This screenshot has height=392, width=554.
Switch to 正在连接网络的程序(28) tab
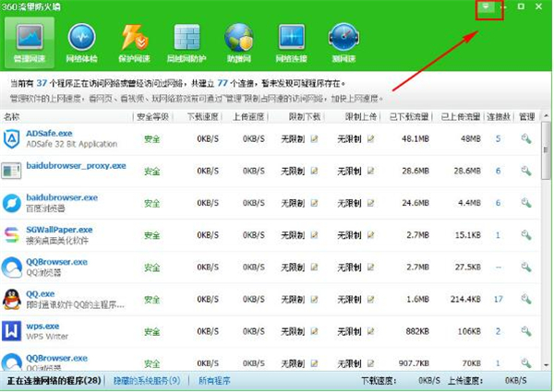54,381
